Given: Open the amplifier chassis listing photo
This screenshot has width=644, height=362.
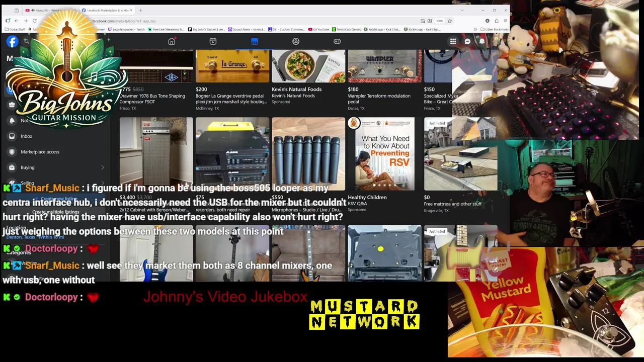Looking at the screenshot, I should pos(384,253).
